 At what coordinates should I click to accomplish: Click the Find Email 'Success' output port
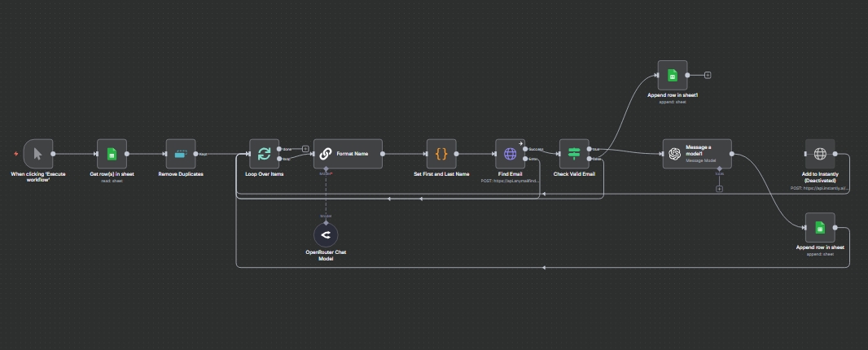point(525,149)
